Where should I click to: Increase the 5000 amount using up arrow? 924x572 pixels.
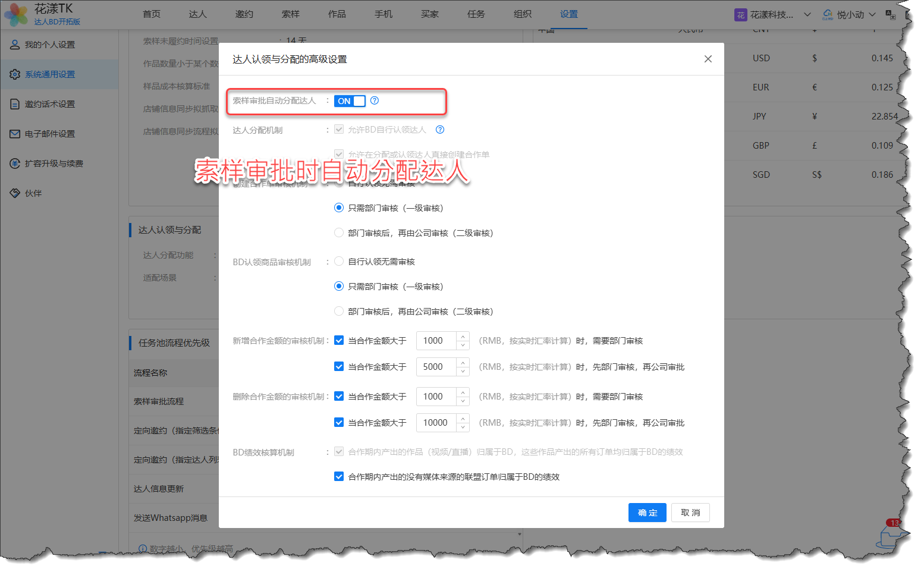tap(463, 362)
